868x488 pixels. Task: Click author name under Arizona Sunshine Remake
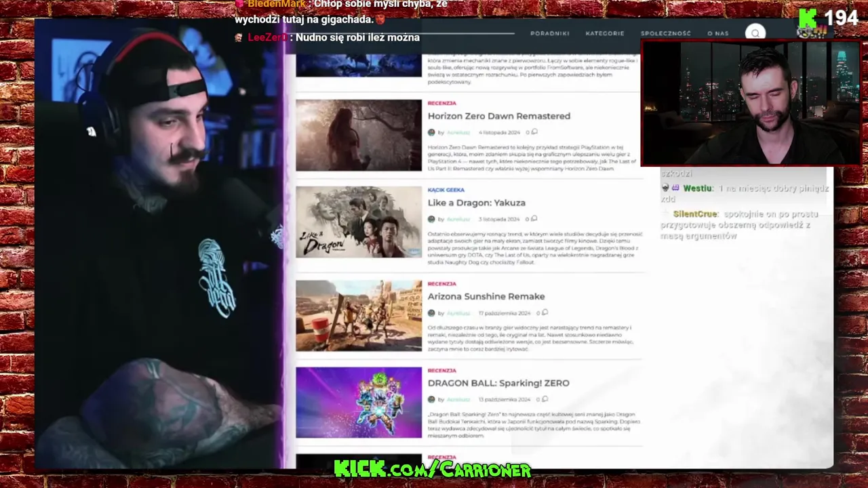click(458, 313)
